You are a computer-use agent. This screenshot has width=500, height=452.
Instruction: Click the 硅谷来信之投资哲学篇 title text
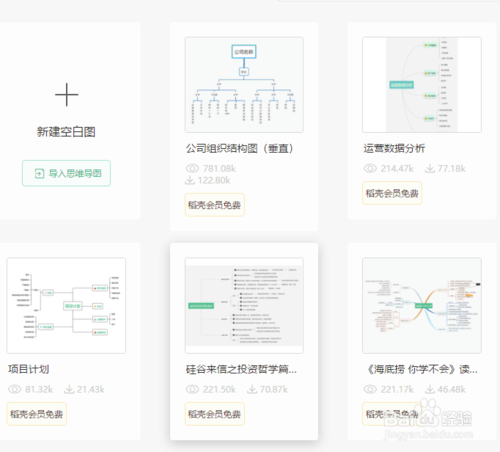241,369
